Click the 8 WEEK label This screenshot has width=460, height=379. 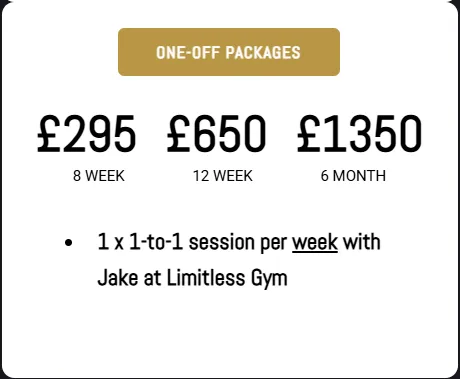tap(99, 176)
